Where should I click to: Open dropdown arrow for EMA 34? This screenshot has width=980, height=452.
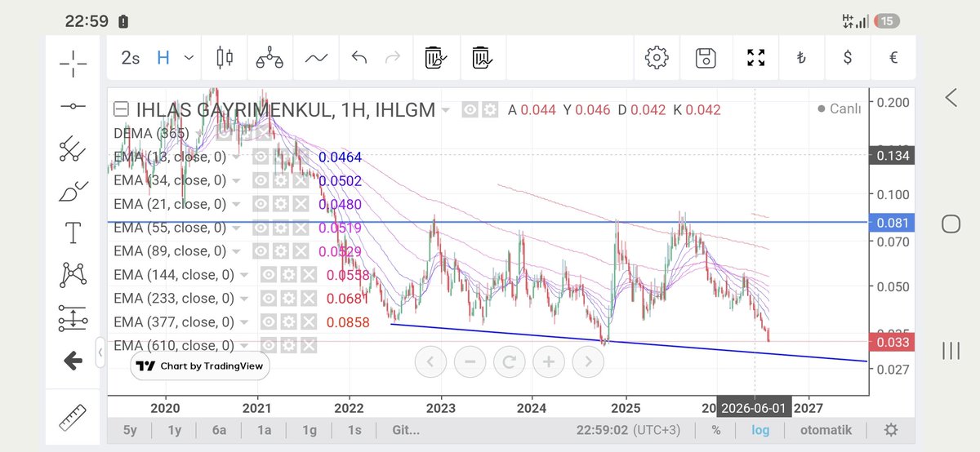(236, 181)
